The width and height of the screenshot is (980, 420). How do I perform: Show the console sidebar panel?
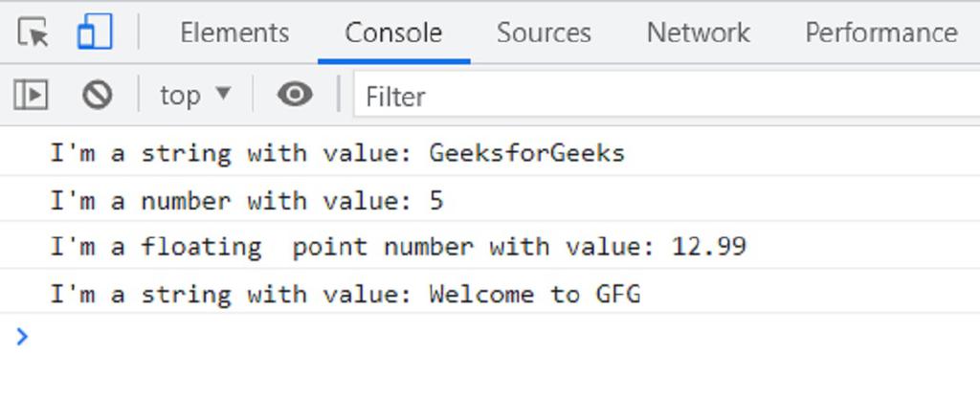[x=31, y=95]
